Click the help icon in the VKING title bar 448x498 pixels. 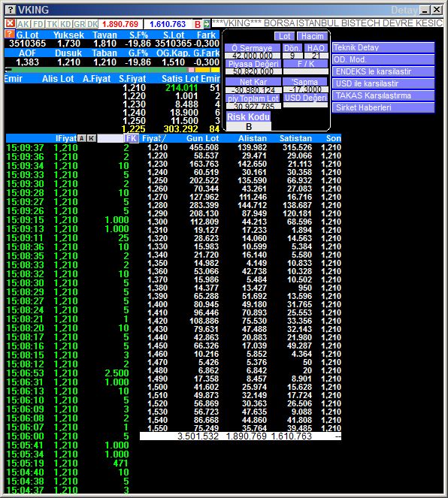click(x=11, y=10)
